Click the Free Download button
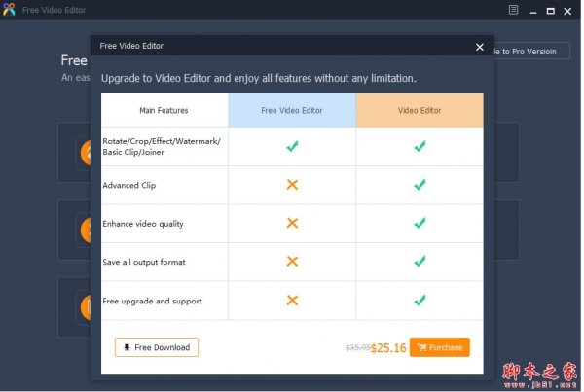584x392 pixels. pos(157,349)
